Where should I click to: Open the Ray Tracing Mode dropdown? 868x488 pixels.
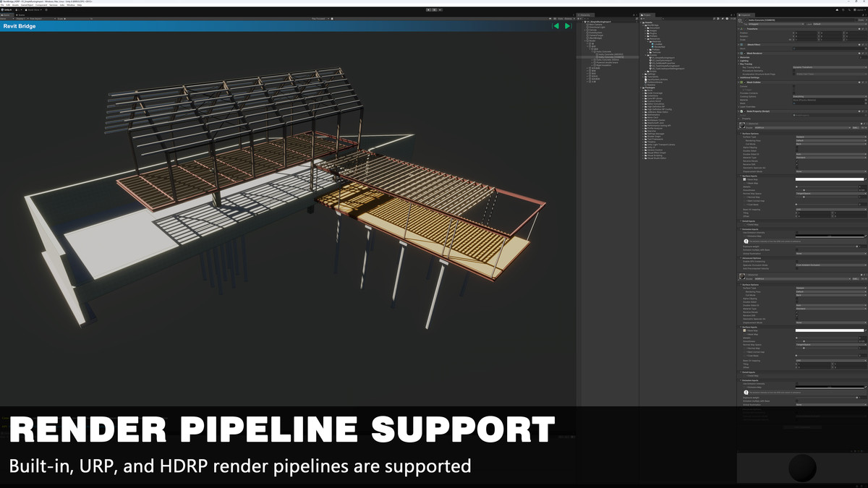[829, 67]
